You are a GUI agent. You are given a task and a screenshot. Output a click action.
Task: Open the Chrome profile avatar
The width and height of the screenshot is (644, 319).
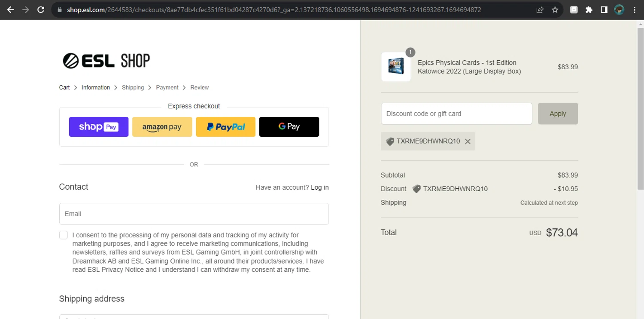point(619,9)
